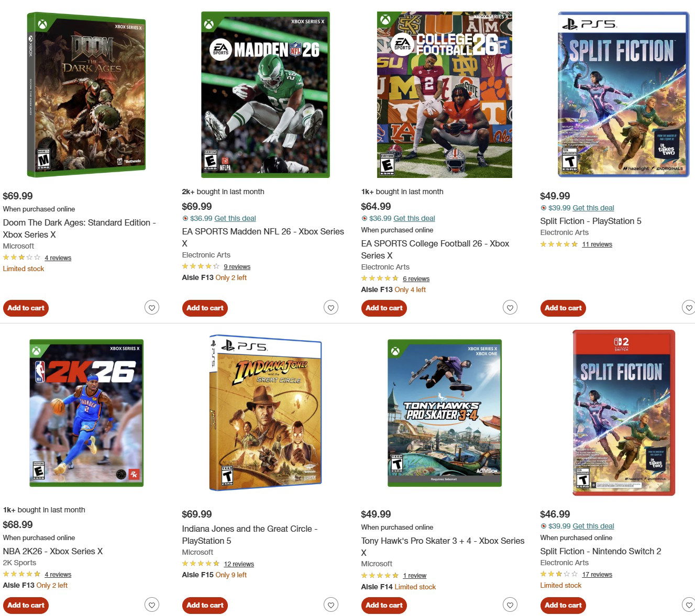The height and width of the screenshot is (616, 695).
Task: Save College Football 26 to favorites heart
Action: pos(510,308)
